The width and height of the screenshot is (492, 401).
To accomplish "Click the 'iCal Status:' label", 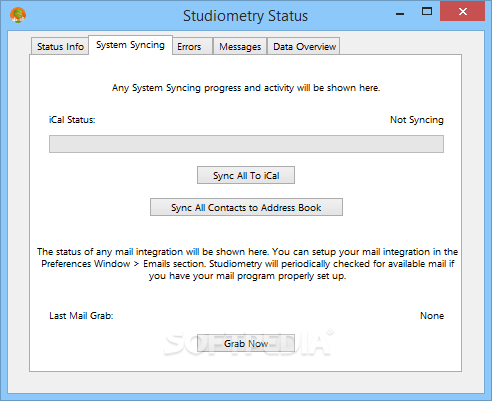I will [x=72, y=120].
